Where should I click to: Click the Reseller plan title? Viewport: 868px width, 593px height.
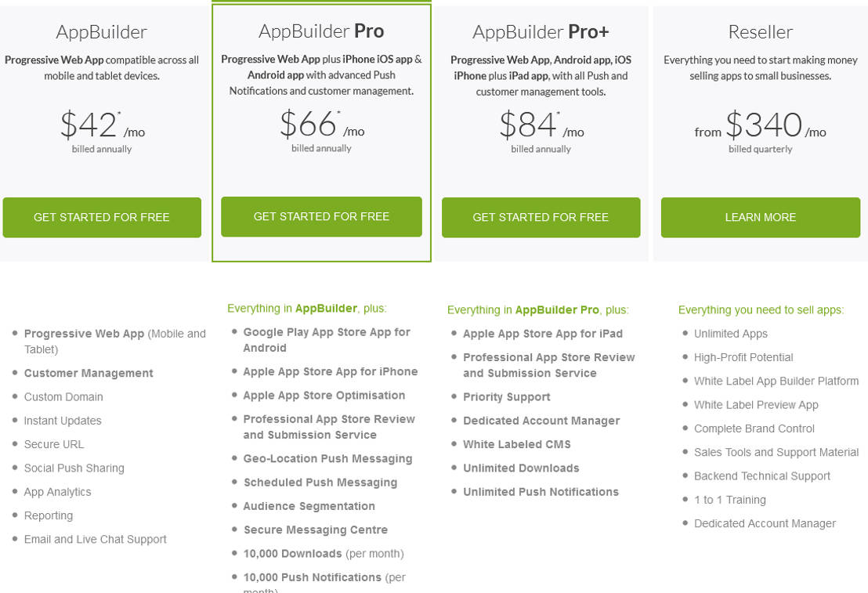[x=760, y=32]
